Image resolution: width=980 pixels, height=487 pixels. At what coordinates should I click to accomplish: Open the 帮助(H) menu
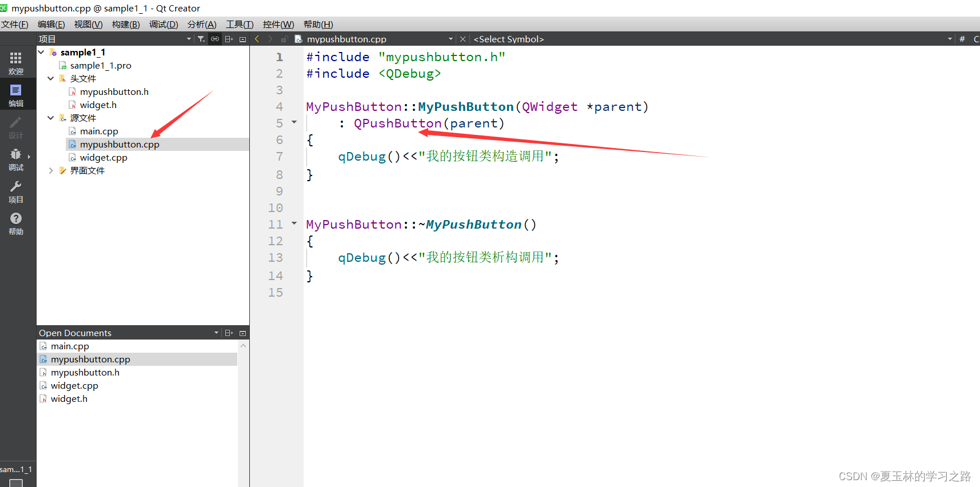point(318,24)
